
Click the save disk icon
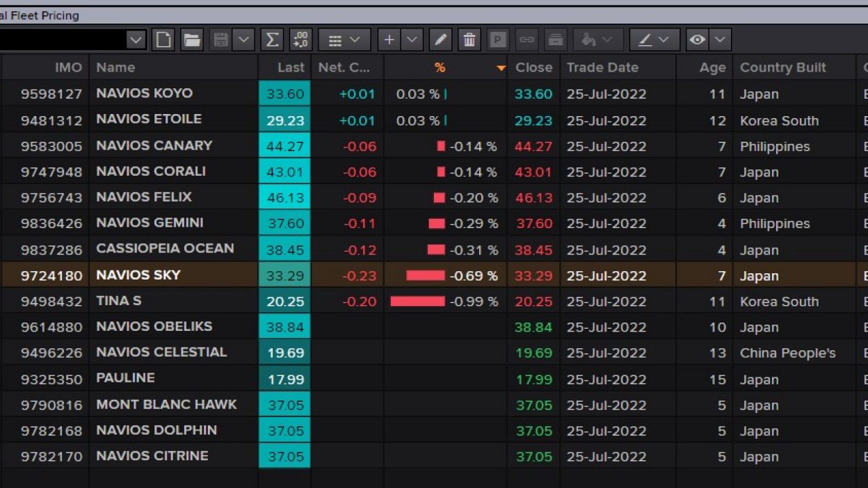point(220,40)
